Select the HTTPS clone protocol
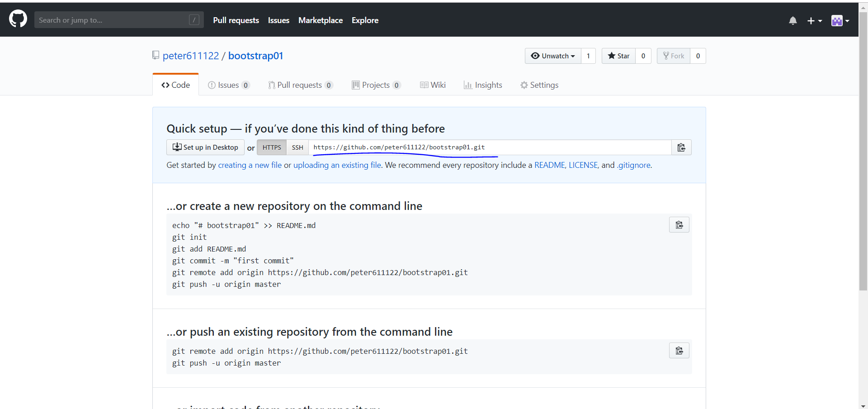Image resolution: width=868 pixels, height=409 pixels. pos(272,147)
